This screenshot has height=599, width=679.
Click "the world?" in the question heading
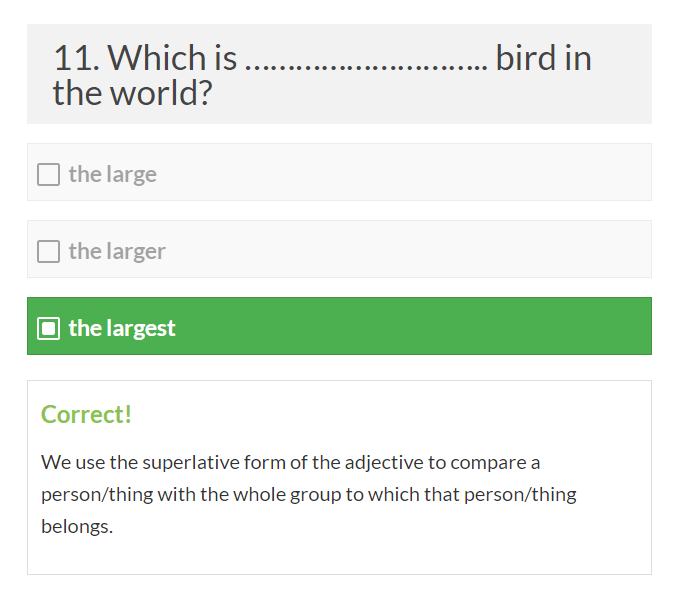click(132, 93)
